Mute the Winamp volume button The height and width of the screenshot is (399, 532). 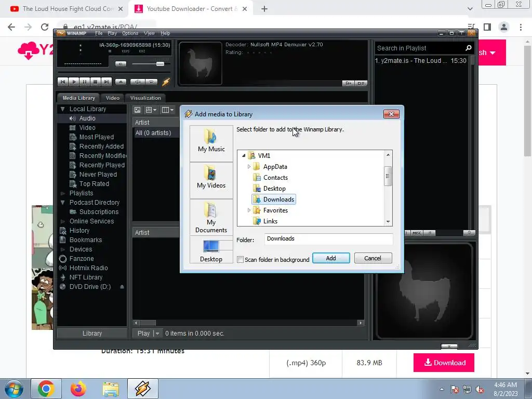click(121, 64)
